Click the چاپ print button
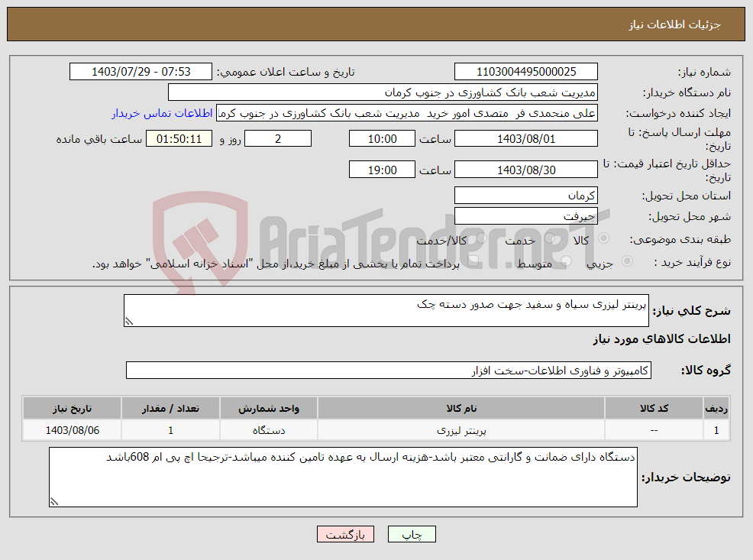The height and width of the screenshot is (560, 753). (x=412, y=534)
